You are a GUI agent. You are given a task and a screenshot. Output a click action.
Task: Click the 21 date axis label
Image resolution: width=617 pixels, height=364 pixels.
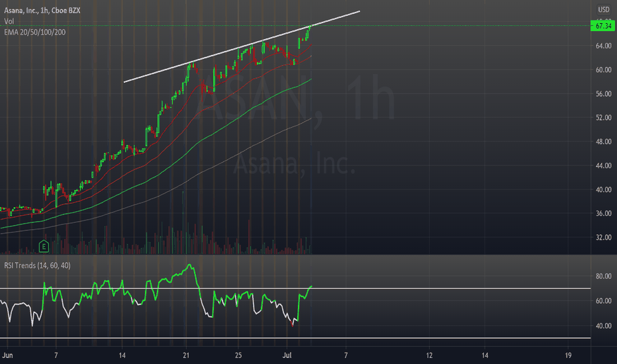186,355
